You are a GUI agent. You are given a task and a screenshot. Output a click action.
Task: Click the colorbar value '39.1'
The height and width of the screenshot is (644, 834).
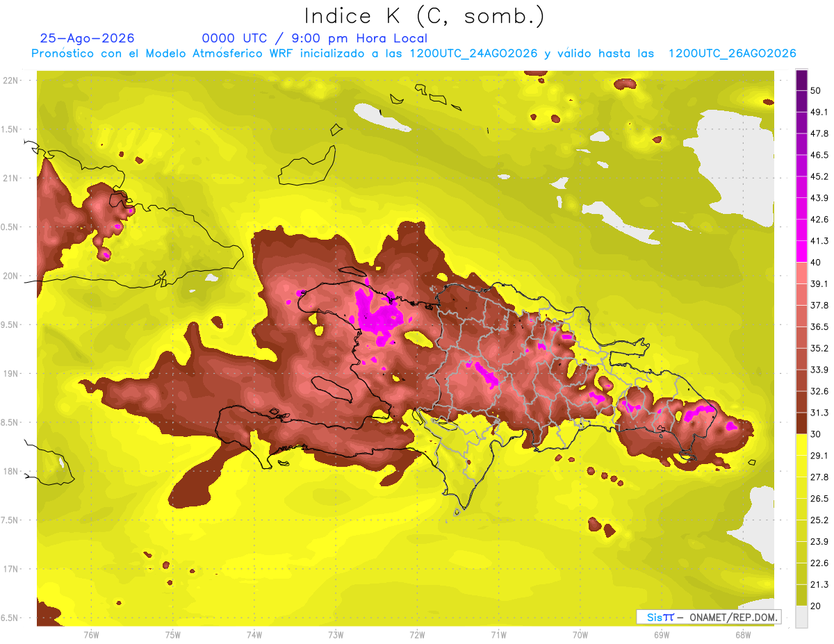coord(819,283)
